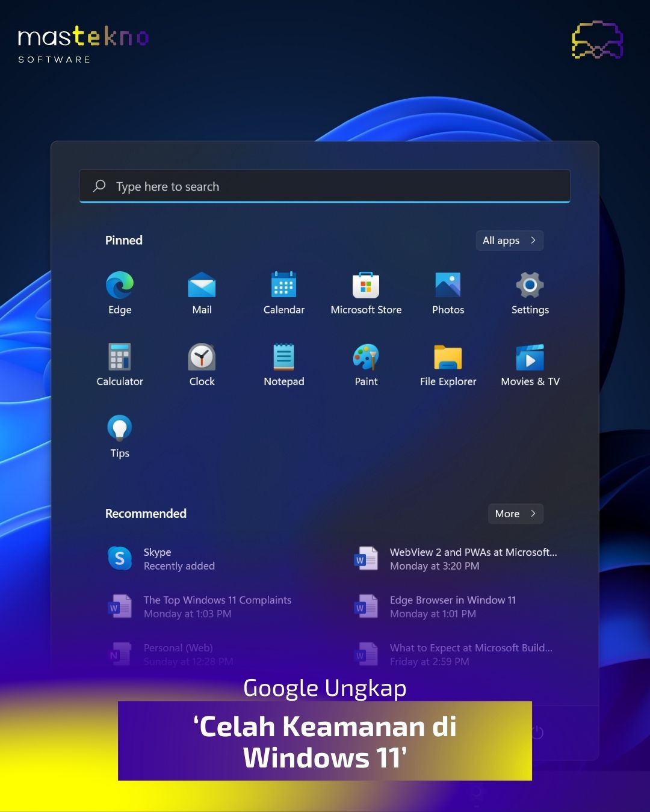Open WebView 2 and PWAs document
This screenshot has height=812, width=650.
455,559
